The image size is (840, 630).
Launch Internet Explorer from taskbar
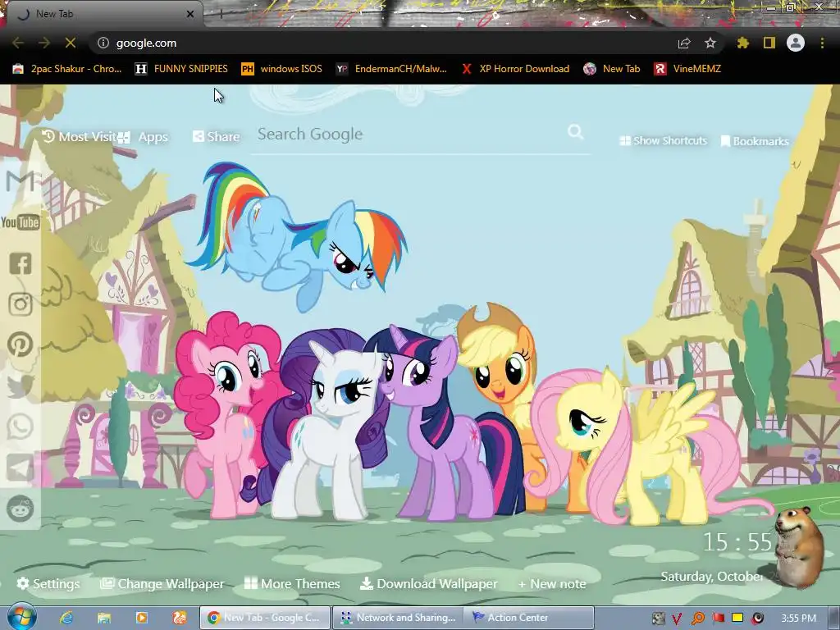click(66, 618)
